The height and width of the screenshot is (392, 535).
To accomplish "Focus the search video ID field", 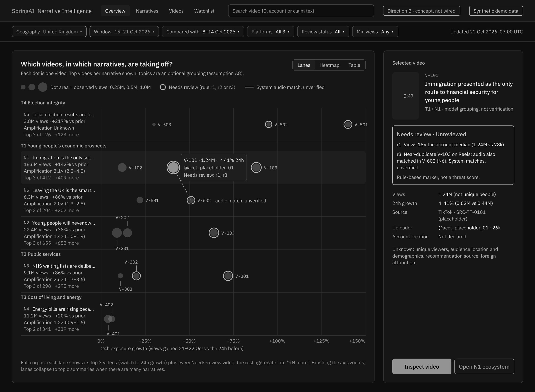I will pos(301,11).
